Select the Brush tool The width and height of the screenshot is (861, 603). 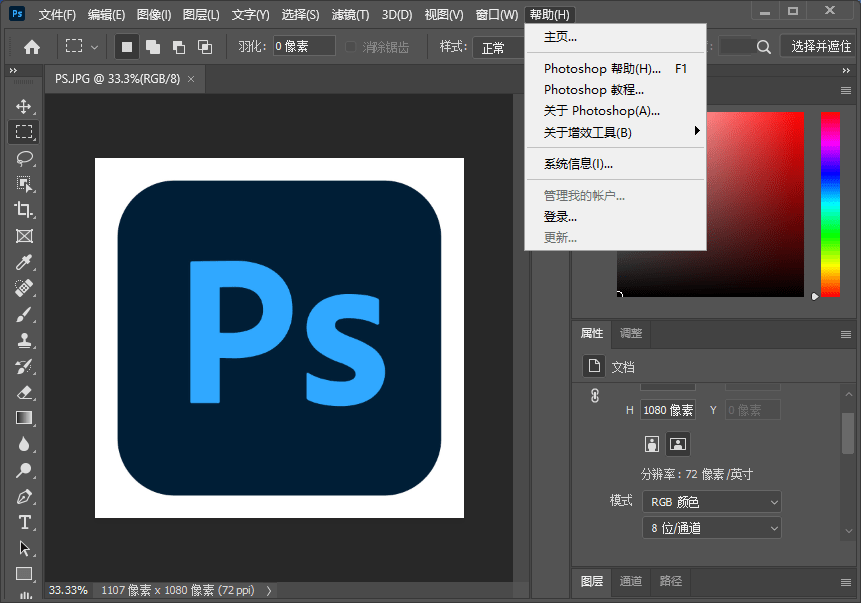pos(24,314)
